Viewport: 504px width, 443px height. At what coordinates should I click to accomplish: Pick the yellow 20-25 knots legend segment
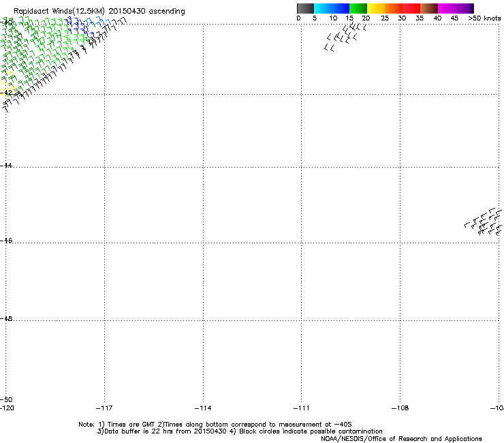tap(376, 8)
